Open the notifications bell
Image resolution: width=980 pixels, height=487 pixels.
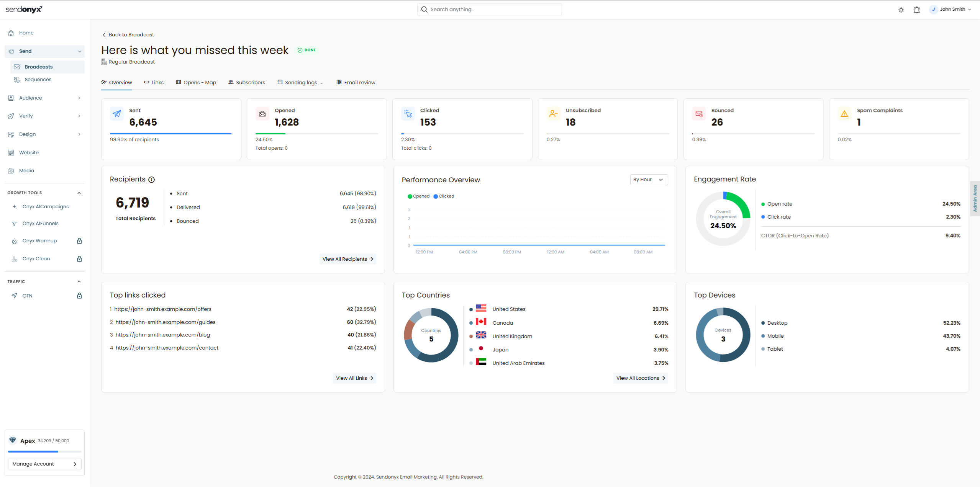coord(916,10)
